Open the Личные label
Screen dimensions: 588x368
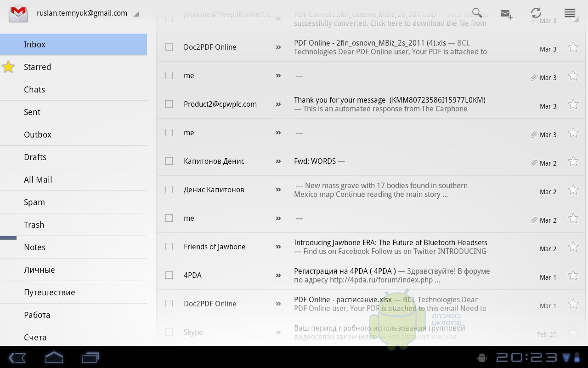(x=73, y=270)
